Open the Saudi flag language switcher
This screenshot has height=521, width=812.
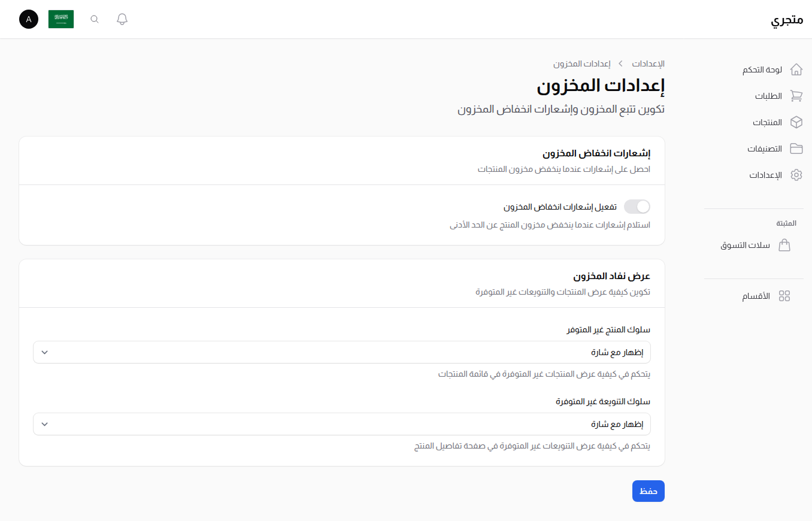point(61,19)
